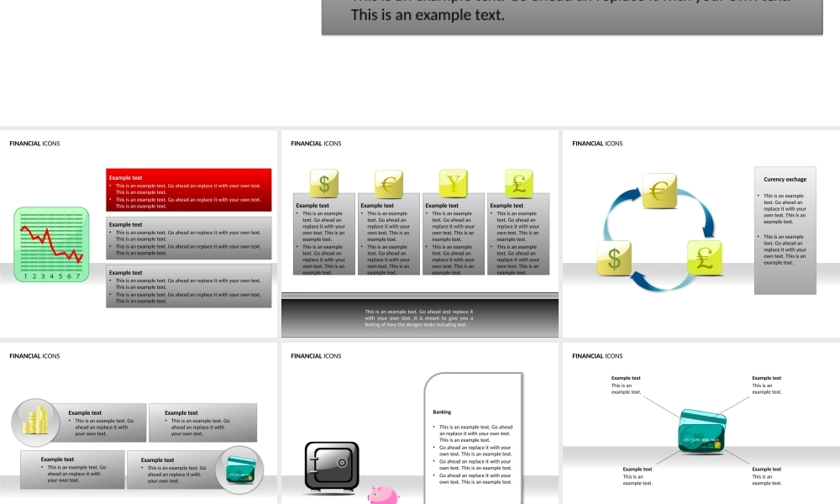840x504 pixels.
Task: Open the stock chart slide thumbnail title
Action: [x=34, y=144]
